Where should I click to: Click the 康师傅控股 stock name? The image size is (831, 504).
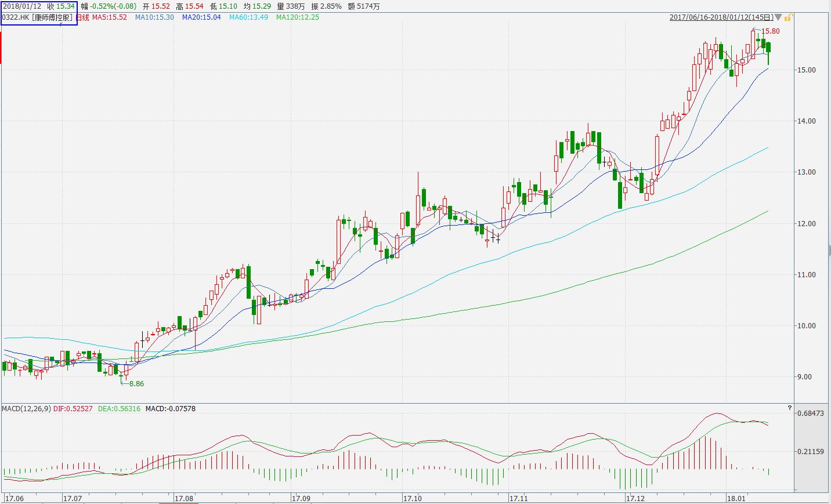(x=52, y=17)
